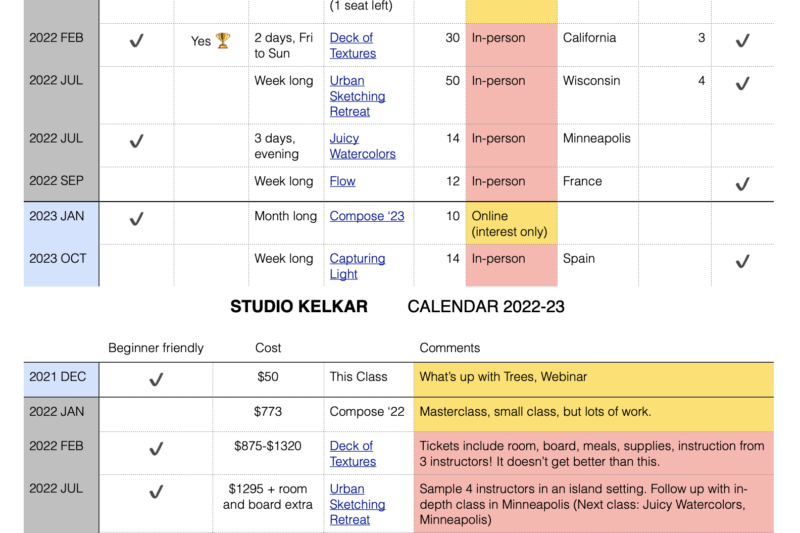This screenshot has width=800, height=533.
Task: Select the 2023 JAN date cell
Action: point(61,223)
